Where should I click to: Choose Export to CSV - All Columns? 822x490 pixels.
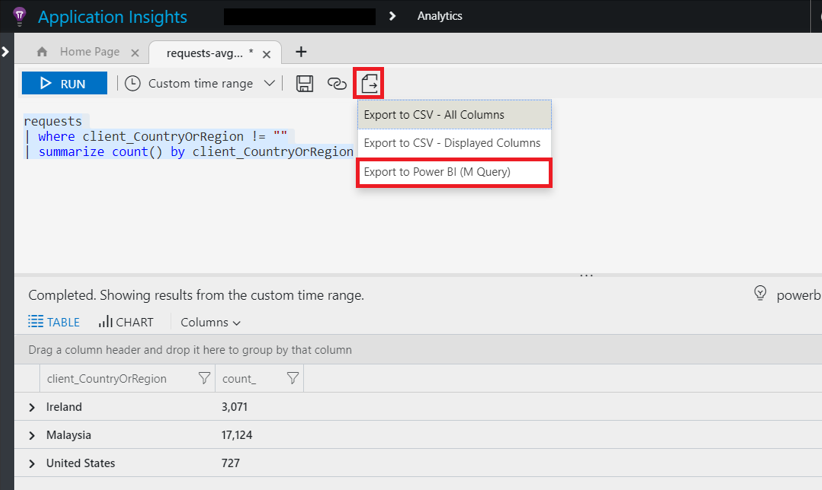pos(454,114)
